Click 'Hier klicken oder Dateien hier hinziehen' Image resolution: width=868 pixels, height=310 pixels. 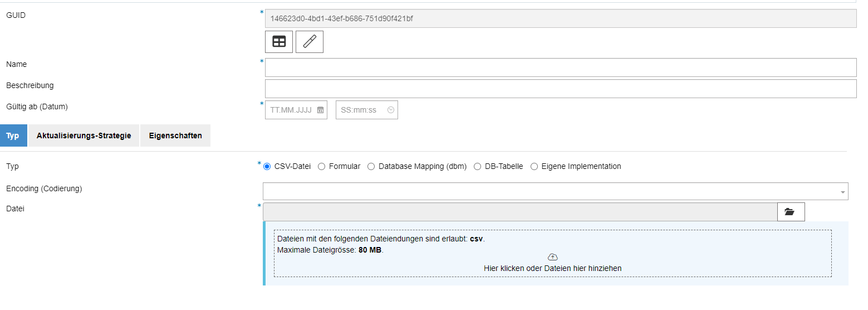click(552, 268)
